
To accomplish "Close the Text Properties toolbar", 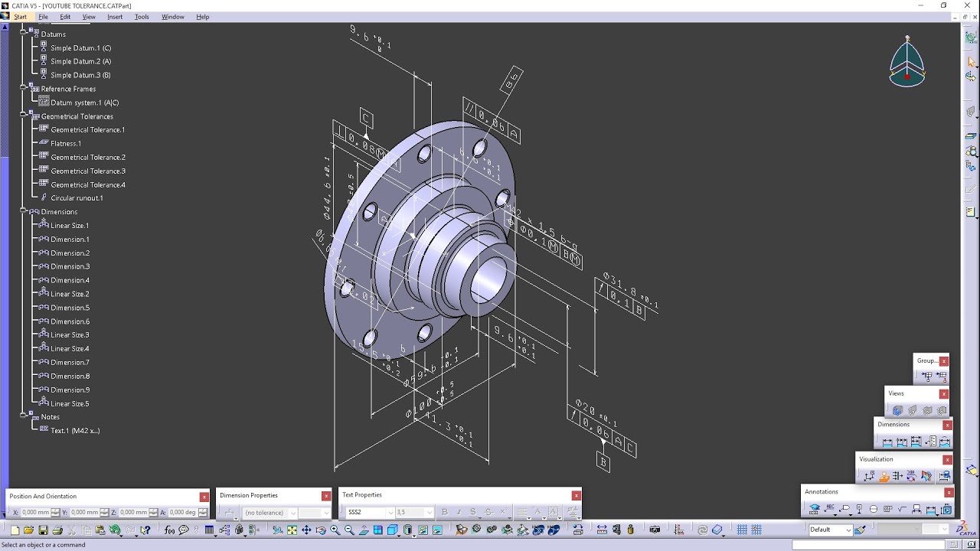I will (x=576, y=495).
